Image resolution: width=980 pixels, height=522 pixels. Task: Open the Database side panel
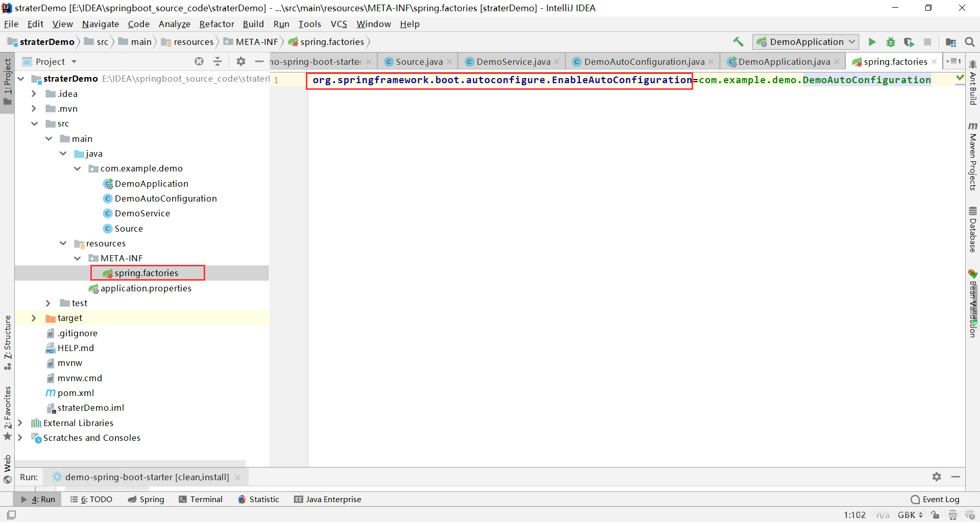[x=973, y=229]
